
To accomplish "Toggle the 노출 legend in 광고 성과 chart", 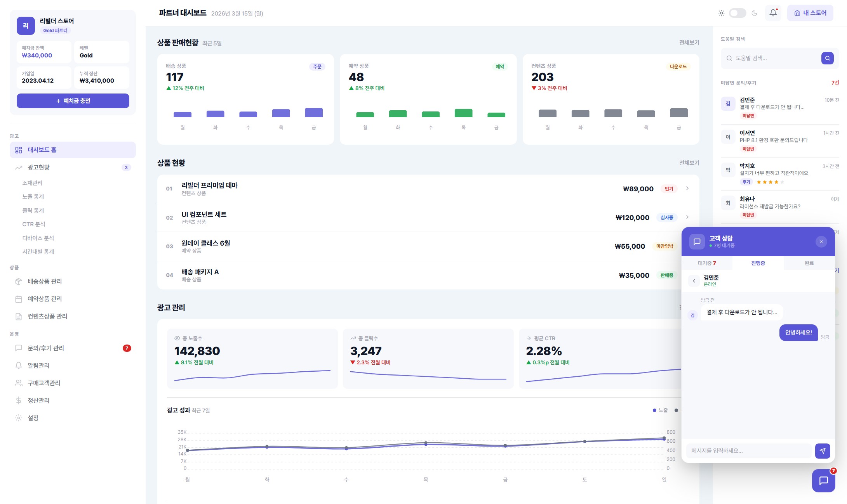I will click(660, 410).
